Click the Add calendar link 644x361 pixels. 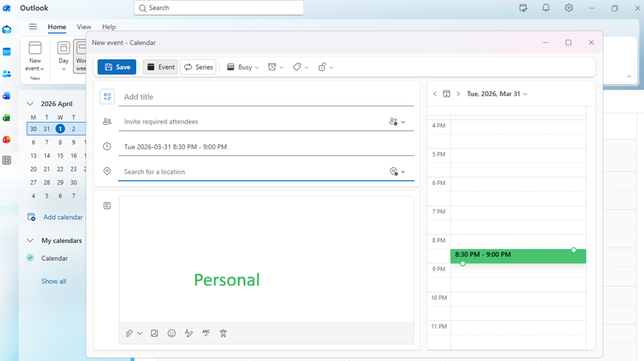pos(63,217)
